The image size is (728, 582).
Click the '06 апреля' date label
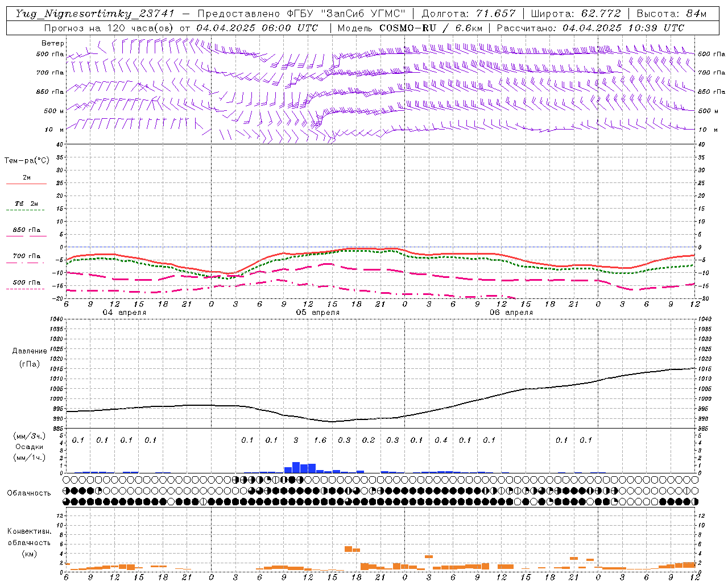coord(511,313)
